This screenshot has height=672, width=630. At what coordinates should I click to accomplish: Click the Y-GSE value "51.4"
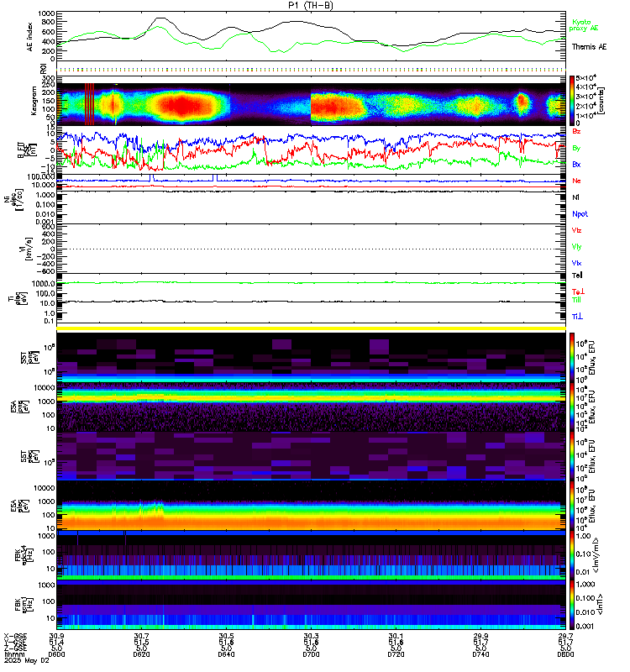point(56,642)
